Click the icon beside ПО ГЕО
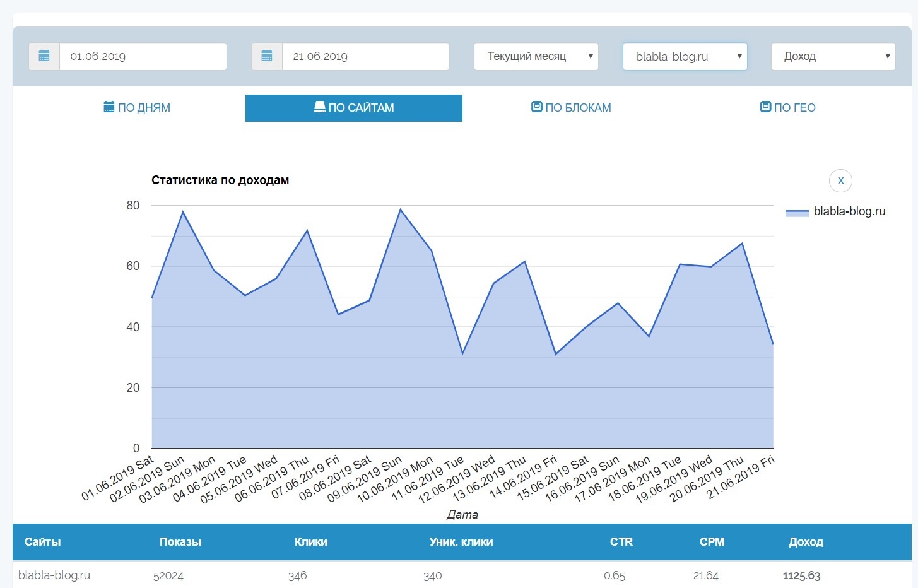The image size is (918, 588). pos(765,107)
